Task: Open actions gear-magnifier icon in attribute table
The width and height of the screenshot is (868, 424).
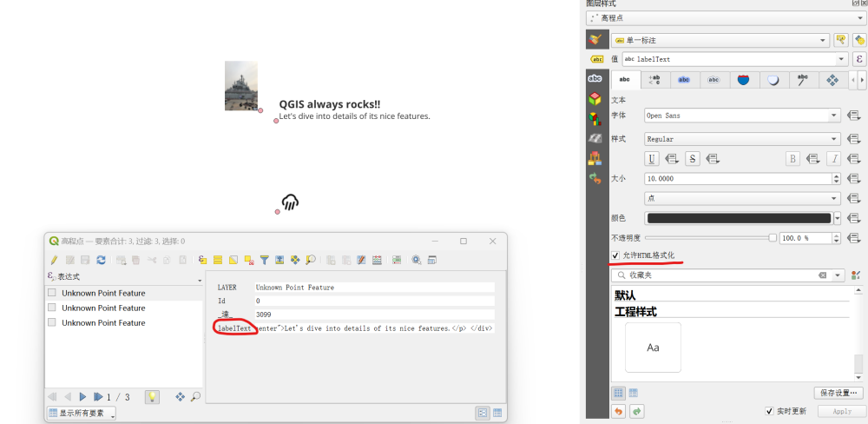Action: 417,260
